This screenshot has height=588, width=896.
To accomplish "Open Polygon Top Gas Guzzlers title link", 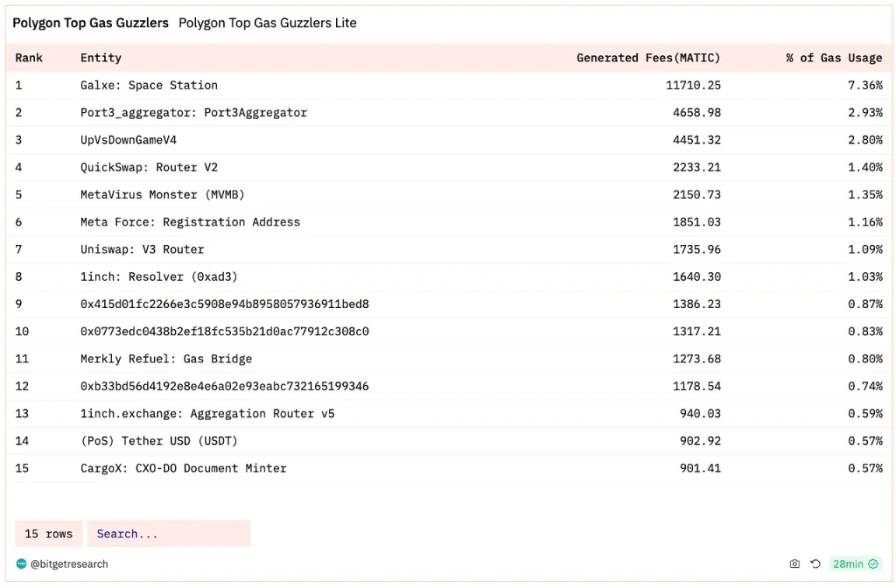I will [90, 23].
